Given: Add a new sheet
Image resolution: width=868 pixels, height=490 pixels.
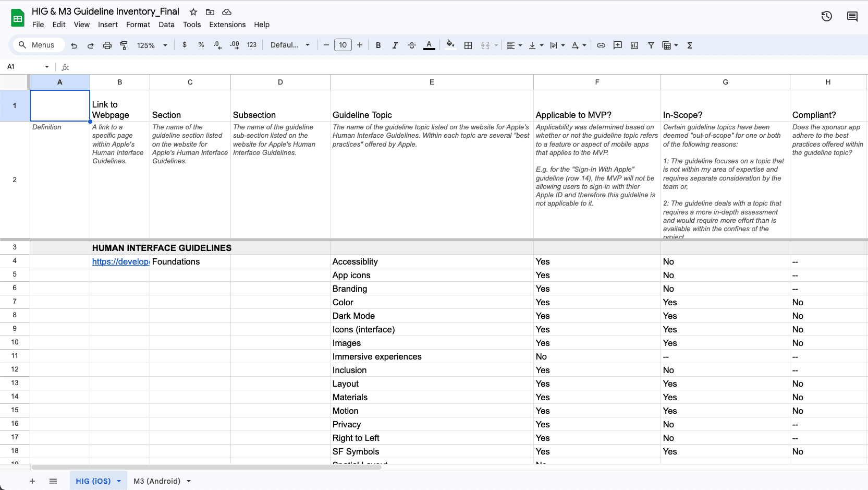Looking at the screenshot, I should pos(32,481).
